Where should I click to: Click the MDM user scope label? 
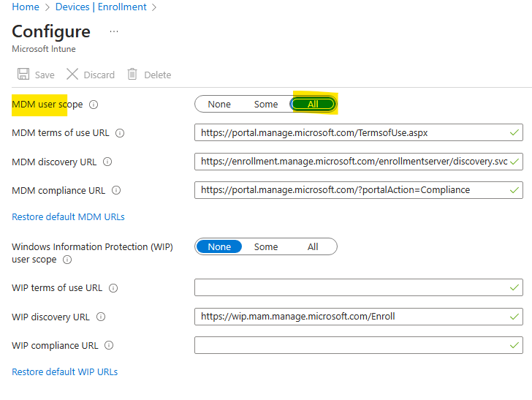click(47, 105)
